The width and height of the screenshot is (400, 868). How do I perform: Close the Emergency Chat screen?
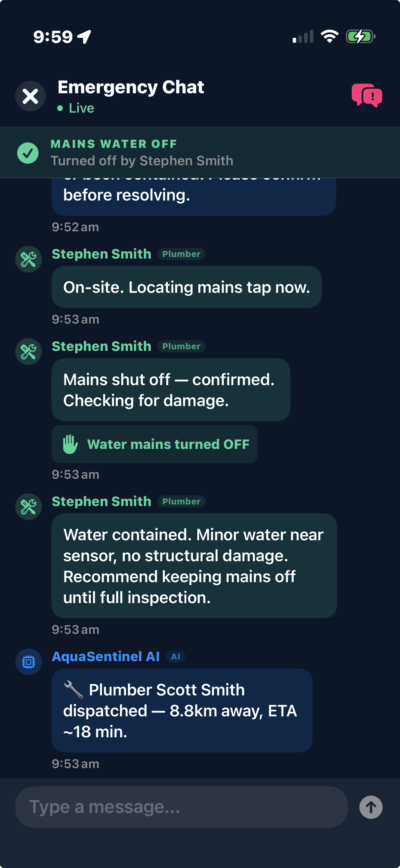tap(30, 96)
